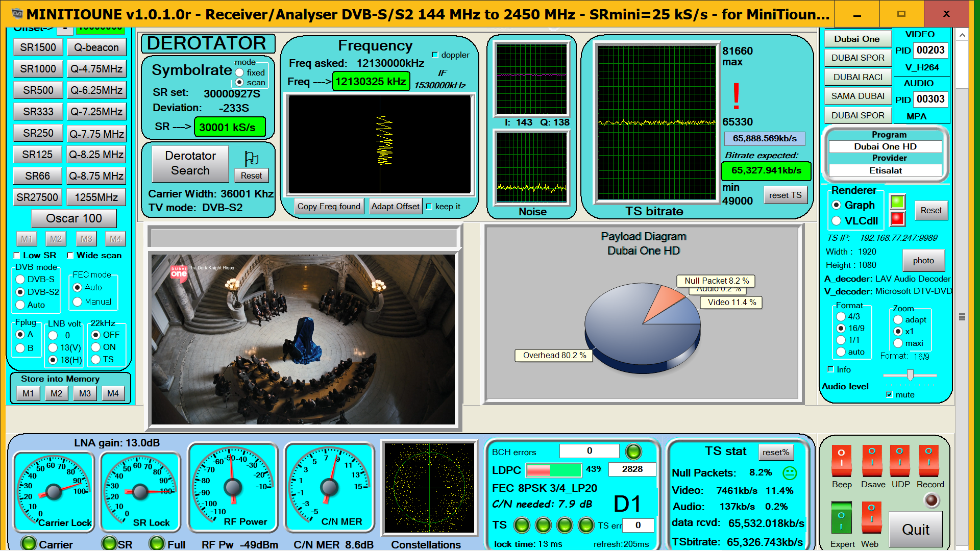Click the red exclamation mark in TS bitrate
The image size is (980, 551).
736,96
